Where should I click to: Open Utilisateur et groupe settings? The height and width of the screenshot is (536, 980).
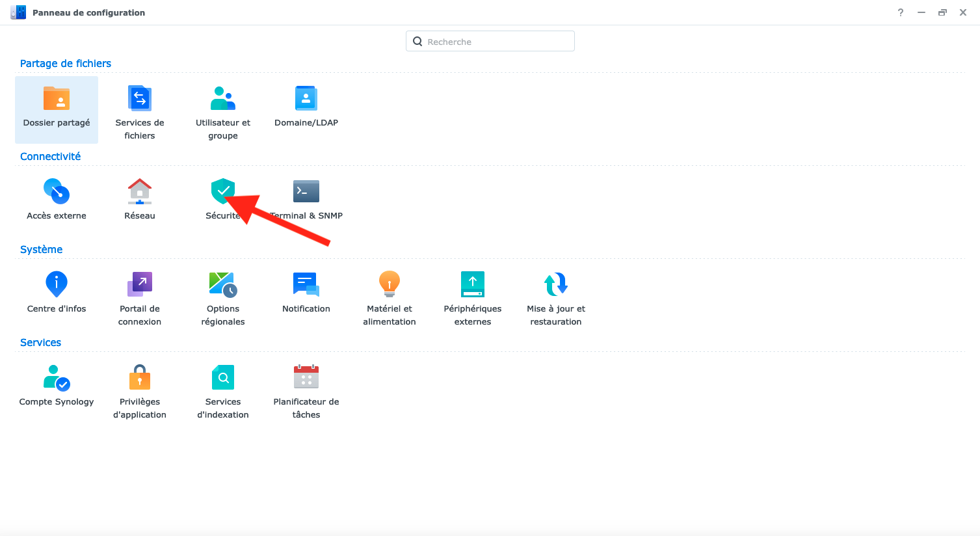click(x=223, y=99)
